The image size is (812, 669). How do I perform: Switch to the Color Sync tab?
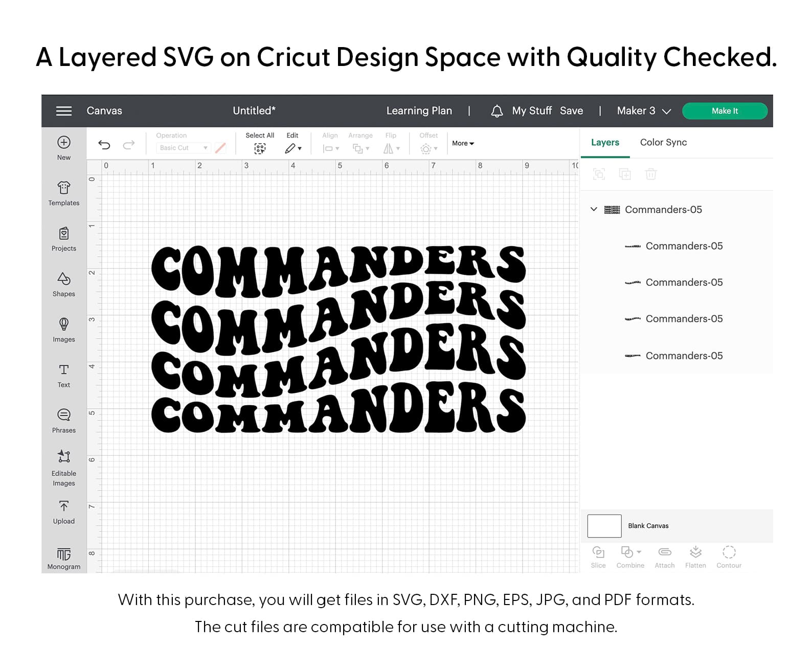[663, 143]
